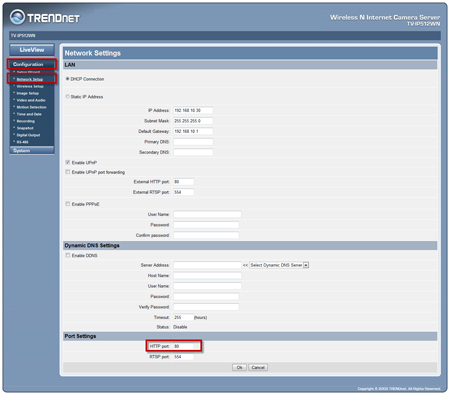
Task: Click the Cancel button
Action: [x=258, y=367]
